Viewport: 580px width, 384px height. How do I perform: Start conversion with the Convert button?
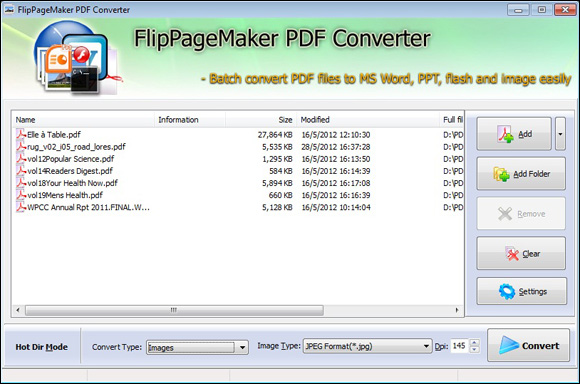click(x=529, y=346)
